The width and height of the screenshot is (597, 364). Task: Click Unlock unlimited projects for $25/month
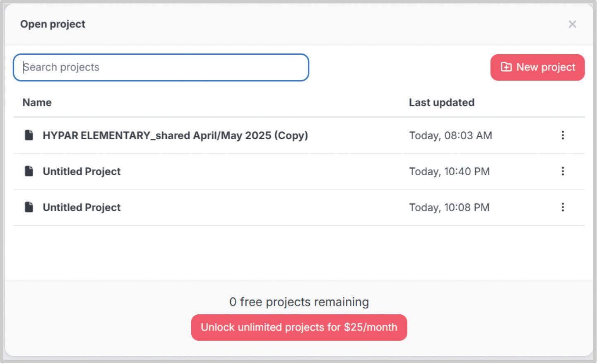299,328
